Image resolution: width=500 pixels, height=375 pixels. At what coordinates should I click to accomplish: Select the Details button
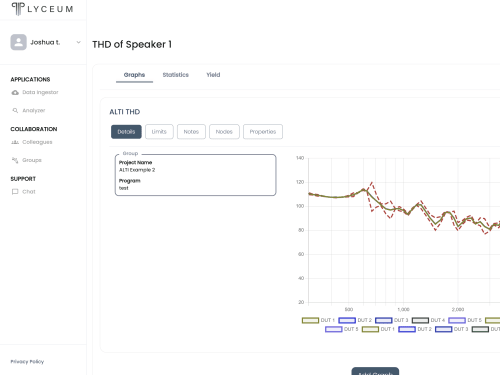126,132
